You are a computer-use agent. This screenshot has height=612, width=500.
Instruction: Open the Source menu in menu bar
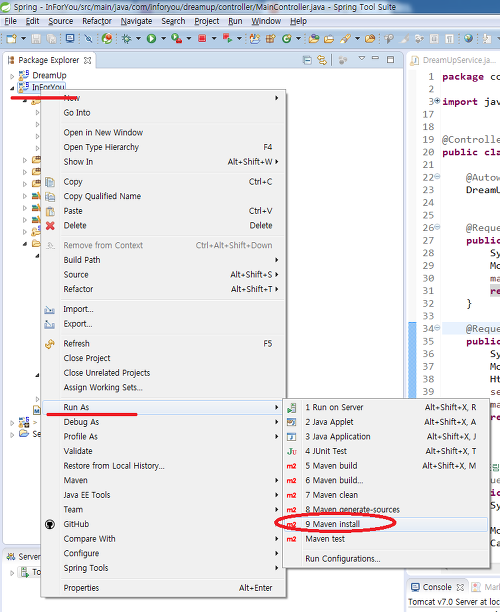coord(60,21)
